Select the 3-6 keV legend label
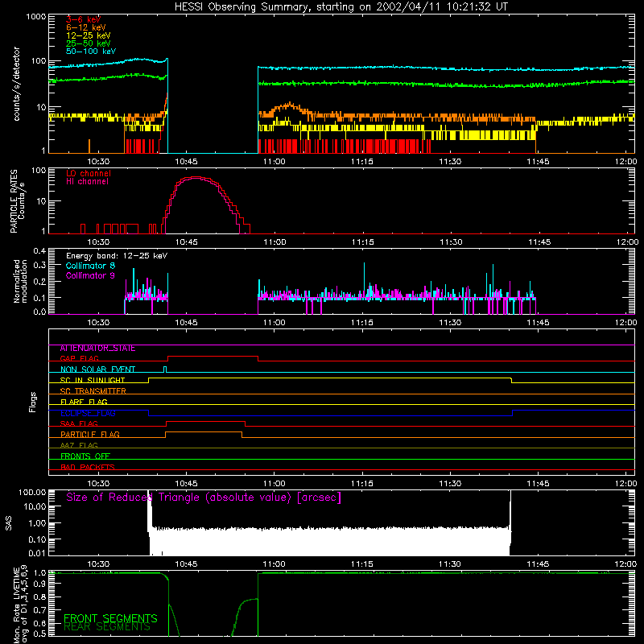 pyautogui.click(x=83, y=19)
